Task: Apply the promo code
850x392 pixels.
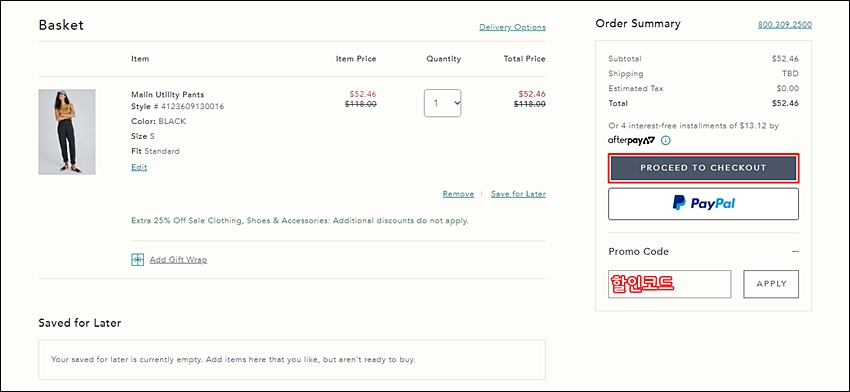Action: 771,284
